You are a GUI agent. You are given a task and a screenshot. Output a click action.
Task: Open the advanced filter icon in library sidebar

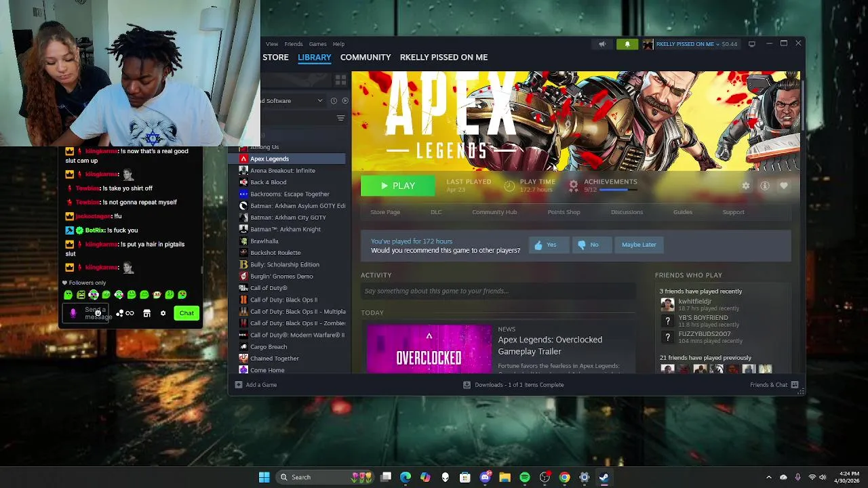tap(340, 118)
